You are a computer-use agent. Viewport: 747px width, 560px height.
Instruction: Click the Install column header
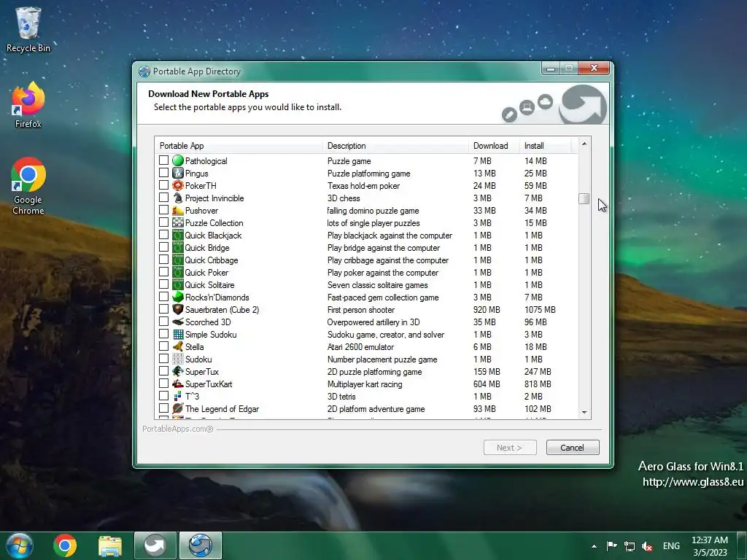pyautogui.click(x=545, y=146)
